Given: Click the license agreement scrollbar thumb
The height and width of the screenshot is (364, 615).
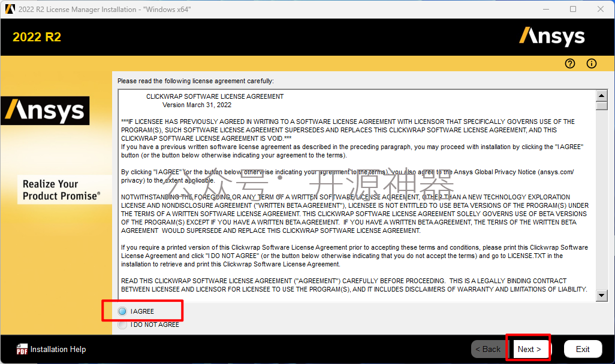Looking at the screenshot, I should (x=601, y=106).
